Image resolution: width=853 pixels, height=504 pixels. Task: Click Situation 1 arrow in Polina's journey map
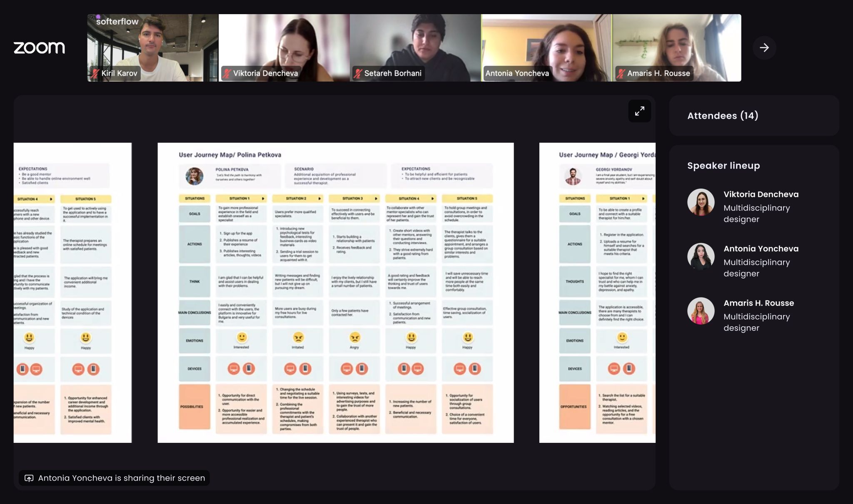tap(263, 199)
